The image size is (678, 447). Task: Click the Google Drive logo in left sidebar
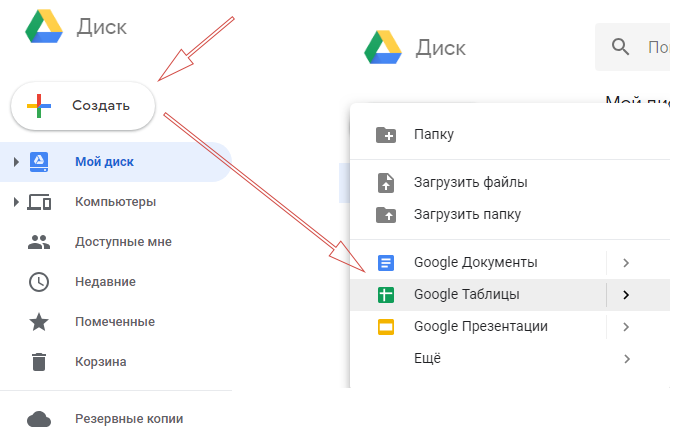pyautogui.click(x=44, y=27)
